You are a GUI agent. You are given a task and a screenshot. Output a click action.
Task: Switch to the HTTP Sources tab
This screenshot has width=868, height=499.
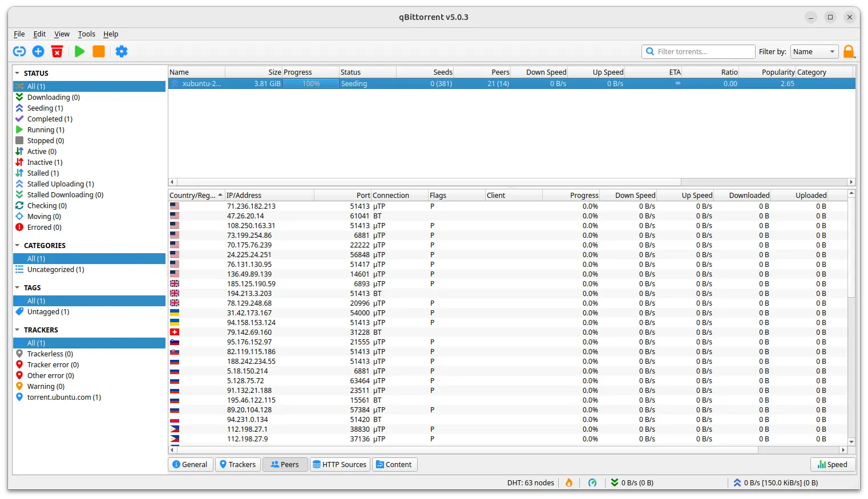pos(340,465)
